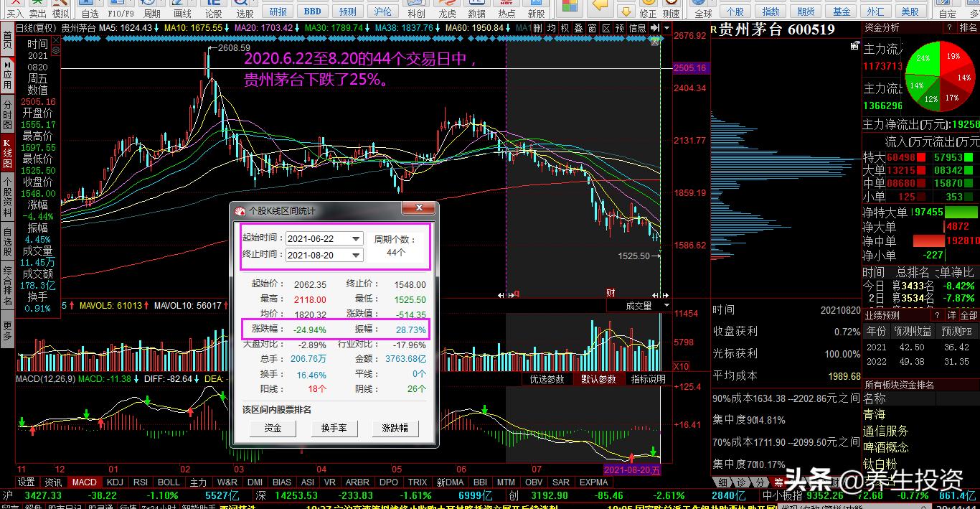Image resolution: width=980 pixels, height=509 pixels.
Task: Open the 热点 hotspots toolbar icon
Action: (507, 9)
